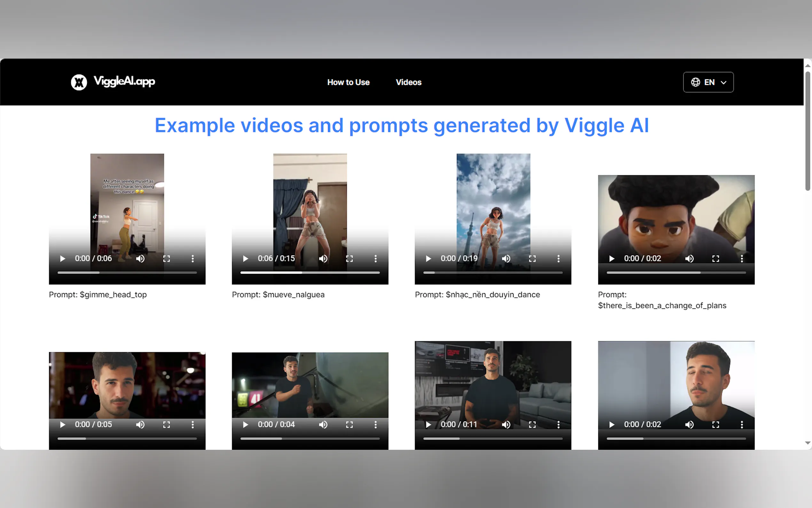Fullscreen the gimme_head_top video
Image resolution: width=812 pixels, height=508 pixels.
click(x=167, y=258)
